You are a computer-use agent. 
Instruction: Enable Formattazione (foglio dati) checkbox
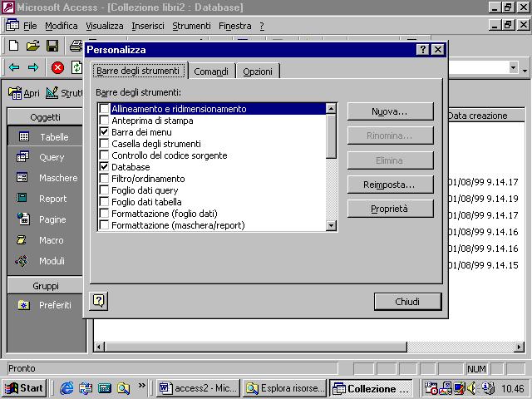[105, 214]
